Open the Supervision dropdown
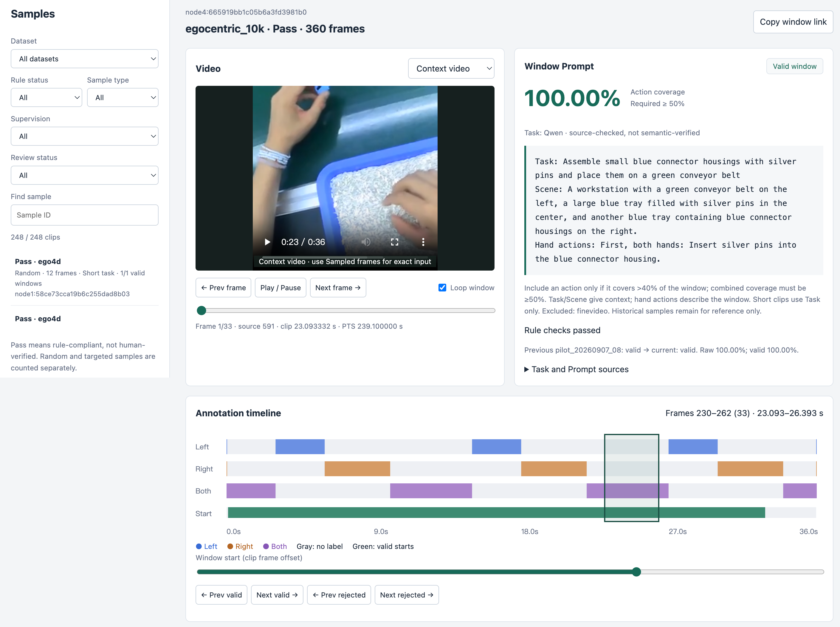The height and width of the screenshot is (627, 840). click(85, 136)
